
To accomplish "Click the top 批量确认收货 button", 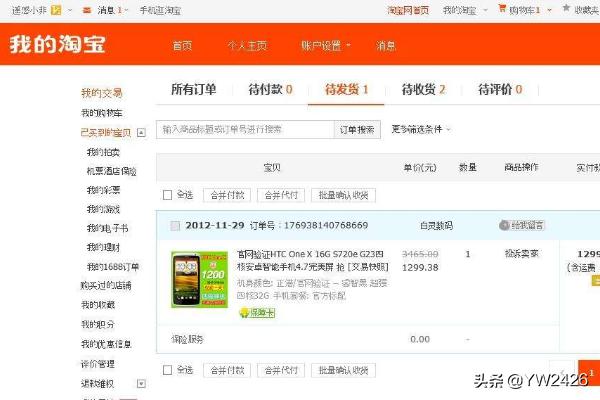I will point(343,195).
